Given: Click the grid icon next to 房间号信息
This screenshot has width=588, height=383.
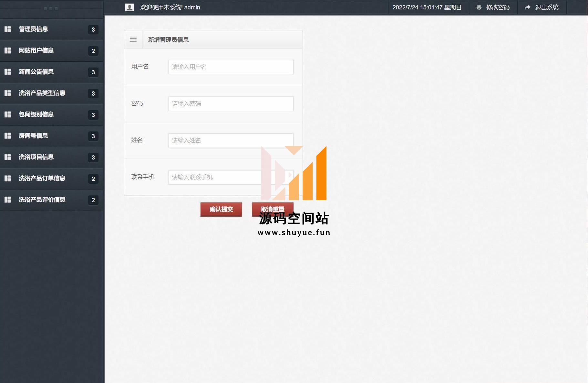Looking at the screenshot, I should tap(8, 136).
